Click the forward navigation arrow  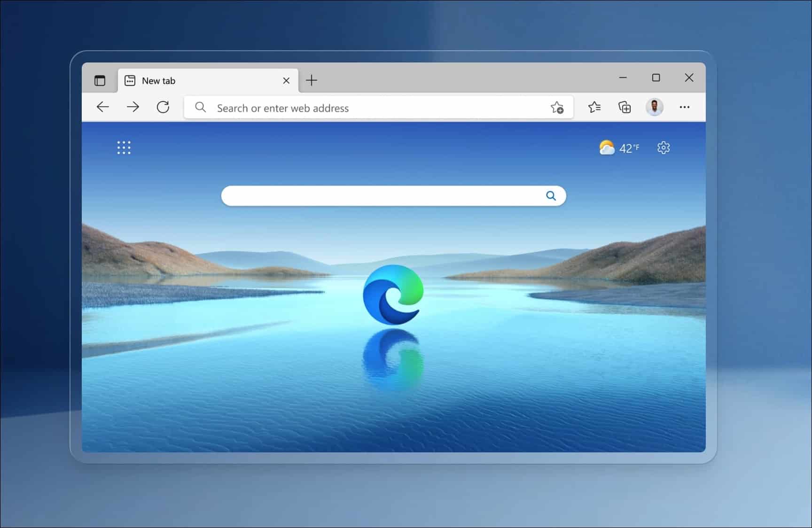coord(133,107)
